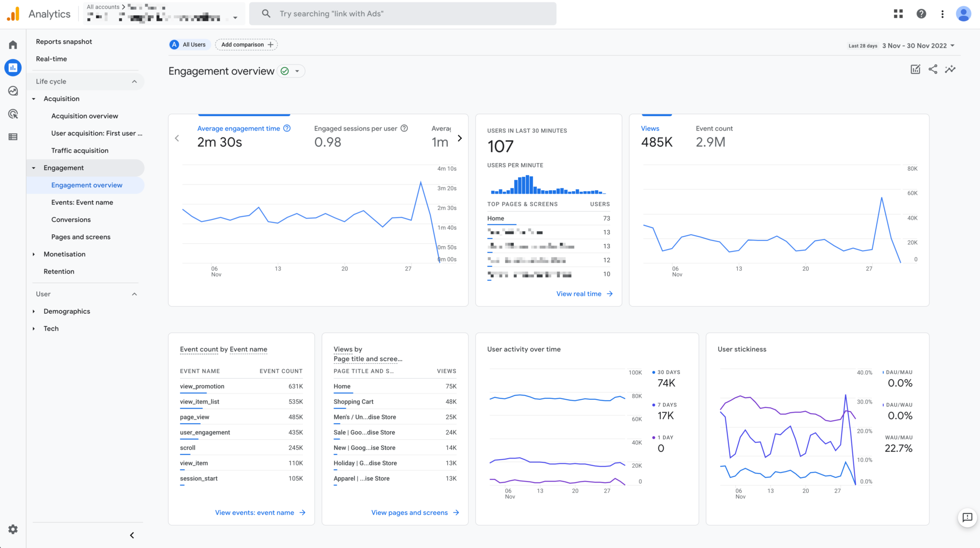
Task: Open Admin settings via the gear icon
Action: click(12, 529)
